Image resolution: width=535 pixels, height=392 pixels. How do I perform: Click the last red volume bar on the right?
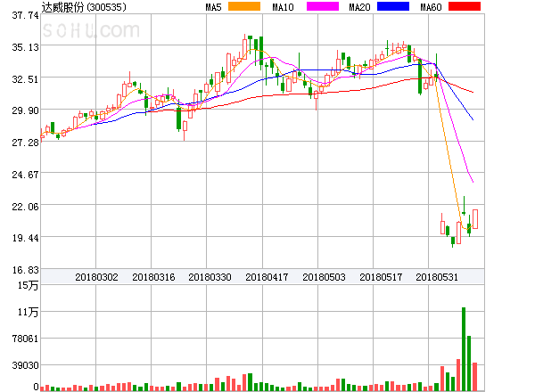[x=475, y=377]
